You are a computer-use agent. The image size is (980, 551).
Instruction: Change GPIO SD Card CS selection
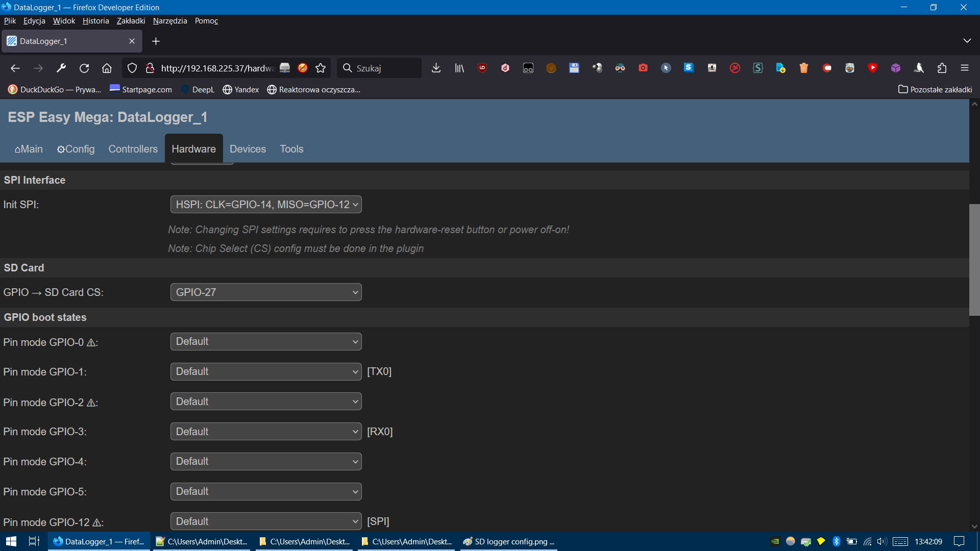265,292
